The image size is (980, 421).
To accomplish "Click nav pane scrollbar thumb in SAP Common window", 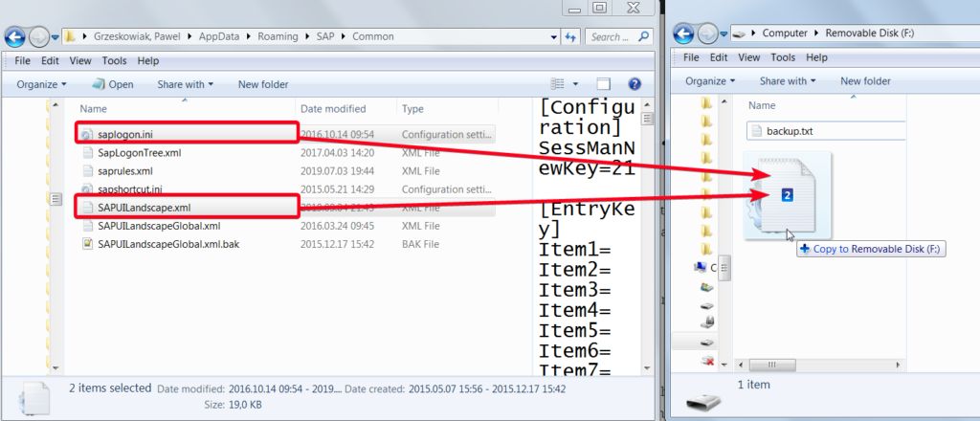I will pos(55,199).
